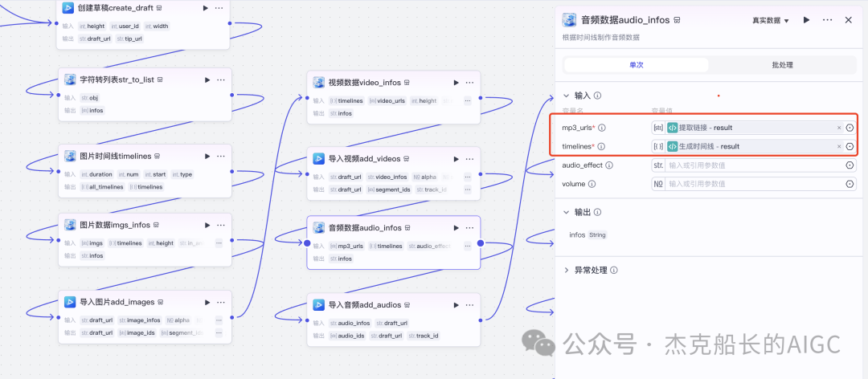Click the volume value input field
868x379 pixels.
point(754,184)
